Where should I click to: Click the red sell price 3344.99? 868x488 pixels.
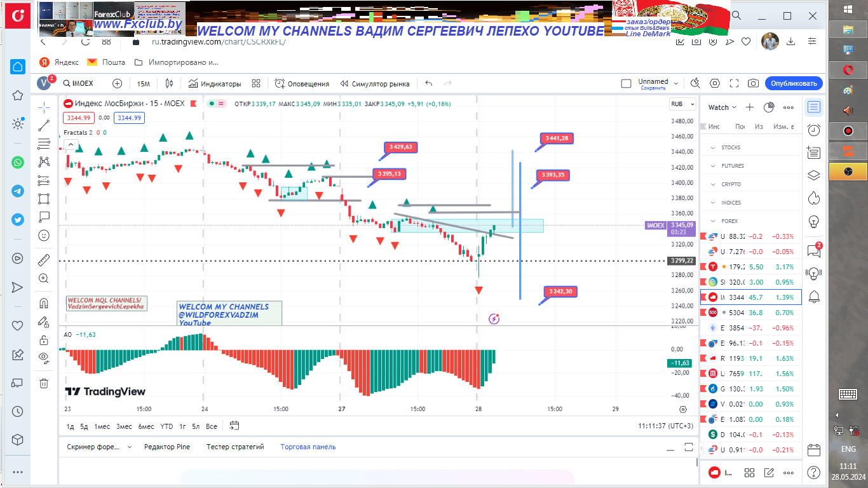[79, 118]
